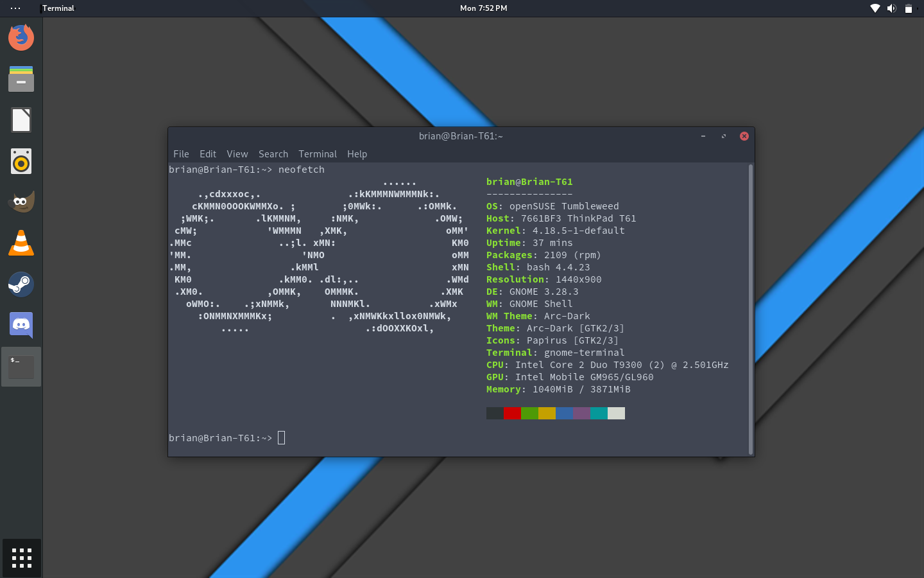Open Steam from the dock

tap(21, 284)
